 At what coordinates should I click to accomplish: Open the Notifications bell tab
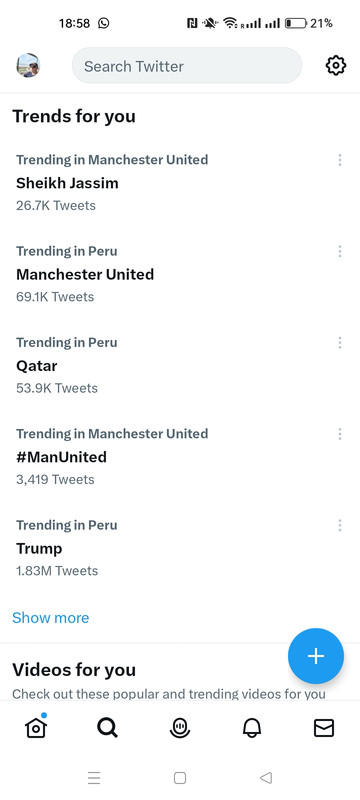point(251,728)
